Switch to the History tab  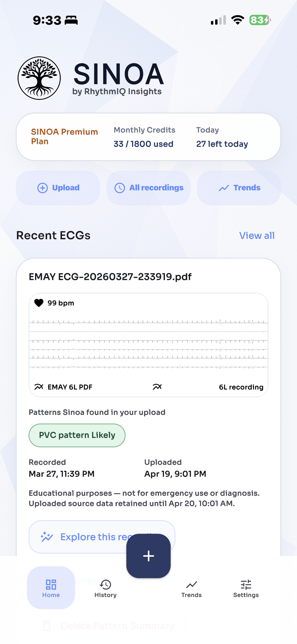tap(105, 588)
